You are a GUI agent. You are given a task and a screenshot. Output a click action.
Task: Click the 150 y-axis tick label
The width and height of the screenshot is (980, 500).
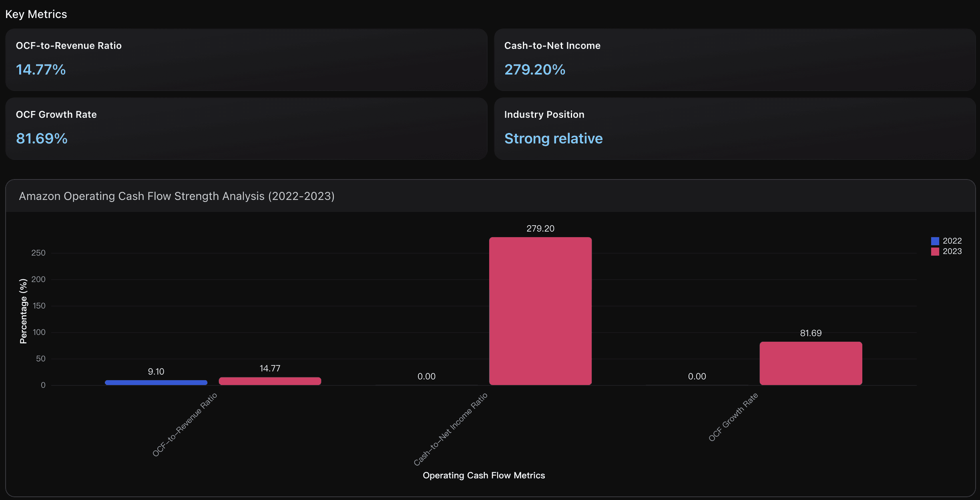coord(39,306)
